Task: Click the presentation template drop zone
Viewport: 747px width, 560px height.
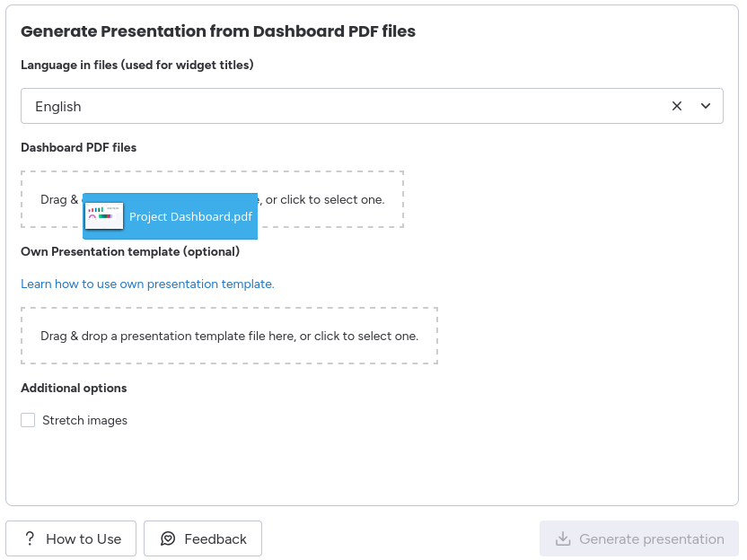Action: (229, 336)
